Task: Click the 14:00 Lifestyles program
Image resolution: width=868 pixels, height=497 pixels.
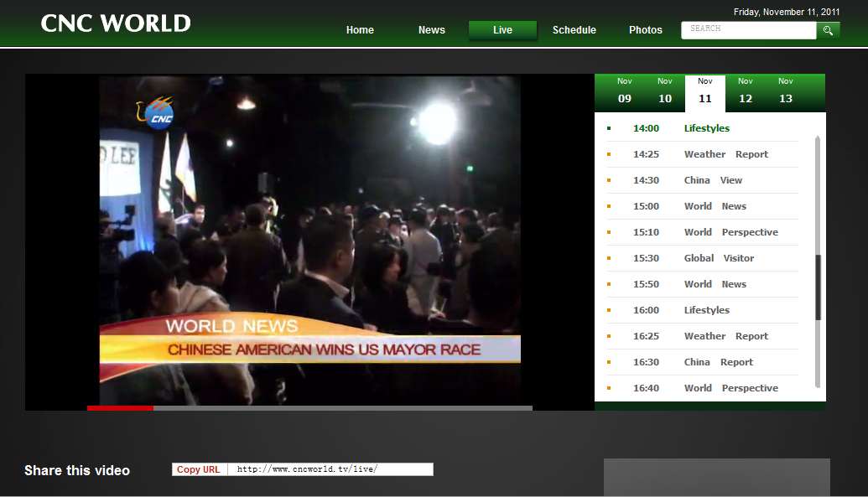Action: [703, 128]
